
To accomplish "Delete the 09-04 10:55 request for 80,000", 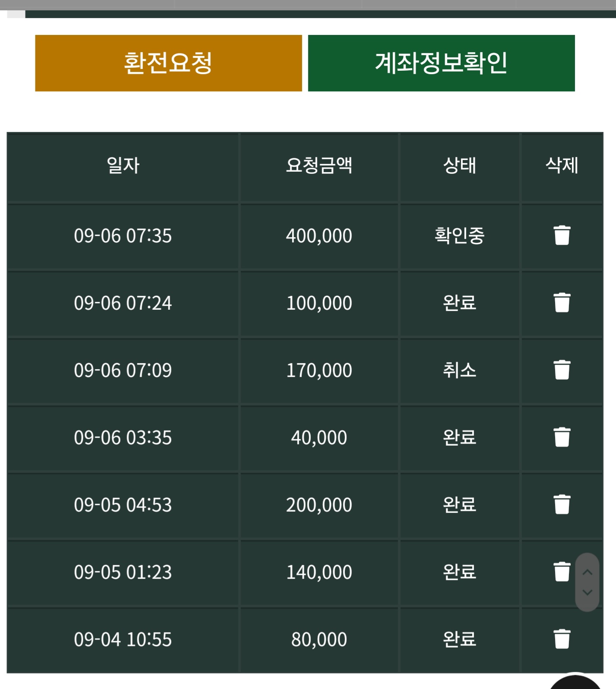I will [x=562, y=639].
